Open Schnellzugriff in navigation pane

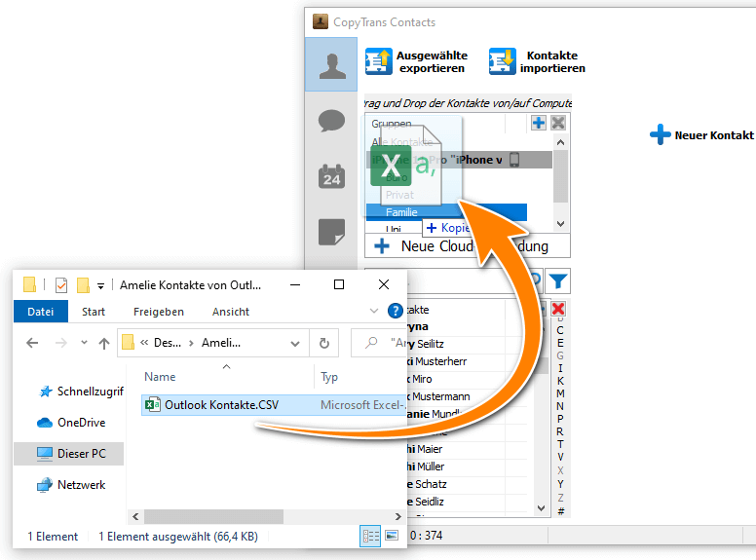[80, 392]
